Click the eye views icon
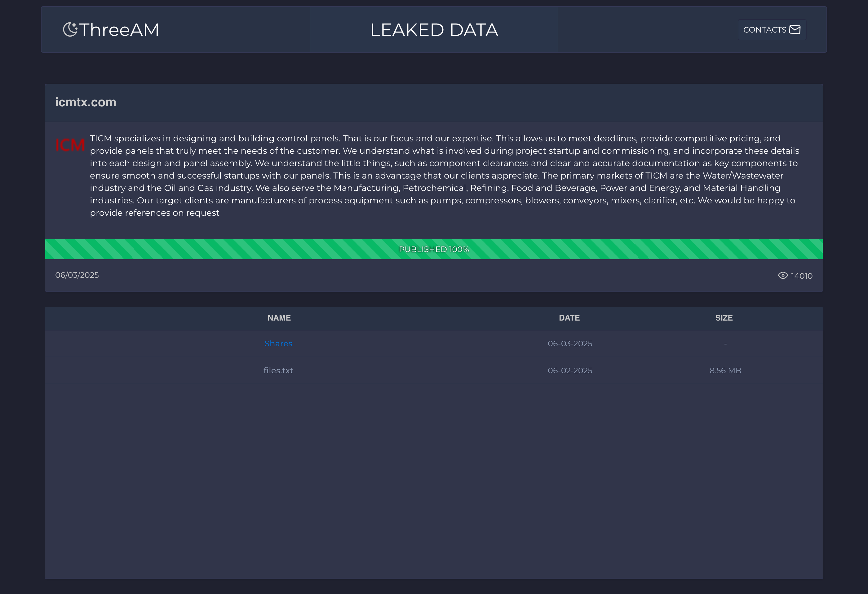This screenshot has height=594, width=868. point(783,275)
